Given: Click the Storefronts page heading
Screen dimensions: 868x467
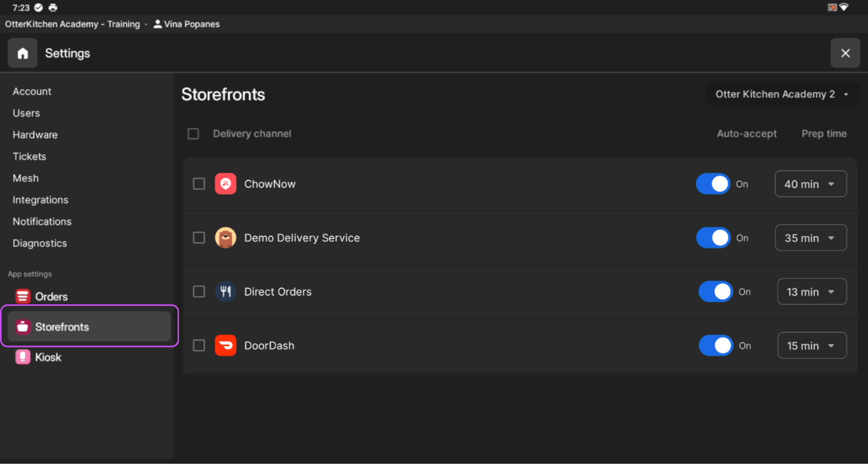Looking at the screenshot, I should [x=223, y=94].
